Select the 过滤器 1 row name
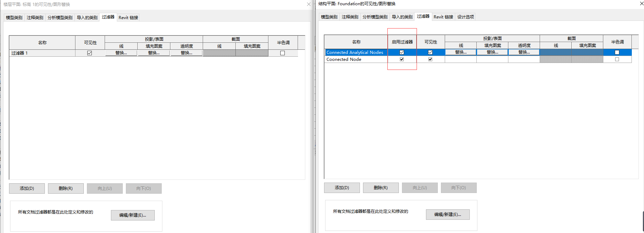Screen dimensions: 644x233 click(42, 53)
